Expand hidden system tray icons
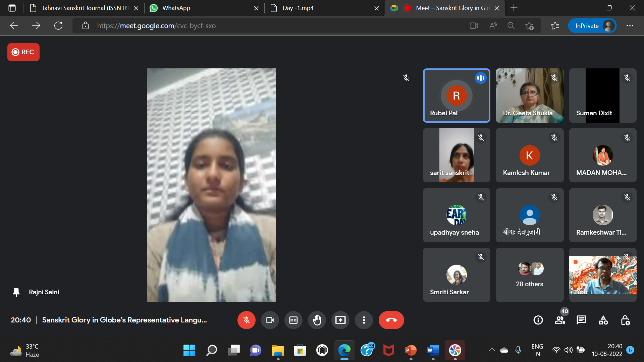Image resolution: width=644 pixels, height=362 pixels. 492,350
